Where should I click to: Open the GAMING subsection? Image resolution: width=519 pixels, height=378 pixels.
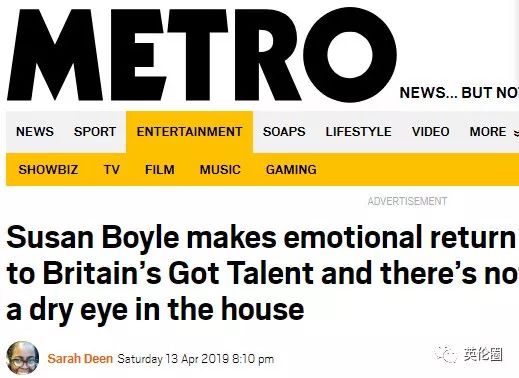click(291, 170)
